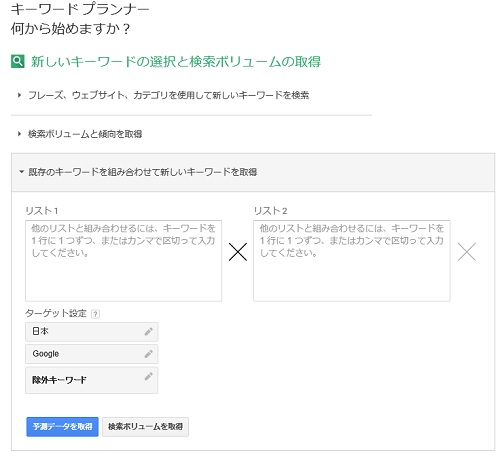
Task: Expand the 検索ボリュームと傾向を取得 section
Action: click(x=85, y=134)
